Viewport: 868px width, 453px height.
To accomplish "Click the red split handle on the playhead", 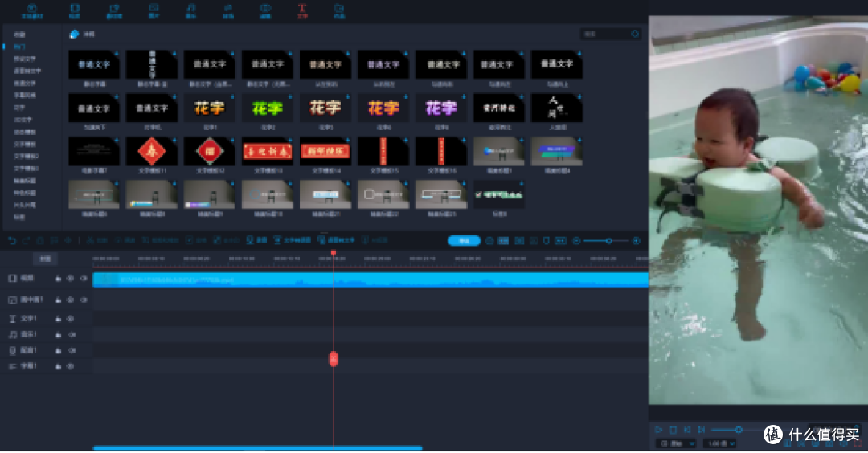I will click(334, 359).
